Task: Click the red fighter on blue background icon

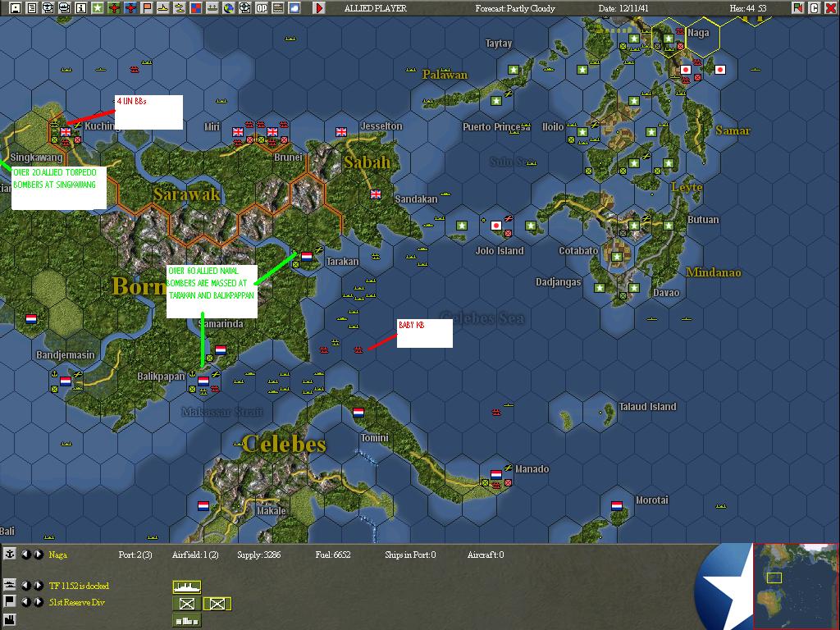Action: point(130,7)
